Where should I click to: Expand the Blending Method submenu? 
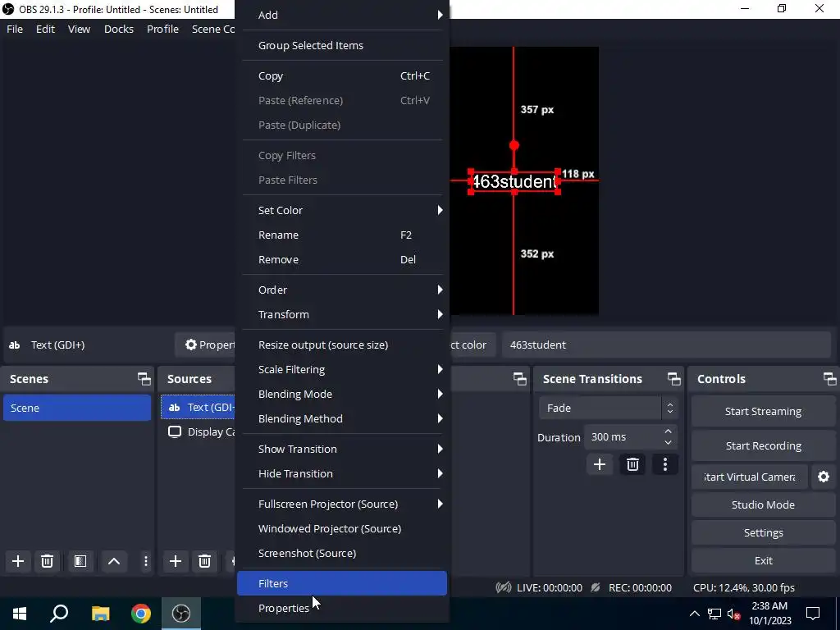(342, 419)
